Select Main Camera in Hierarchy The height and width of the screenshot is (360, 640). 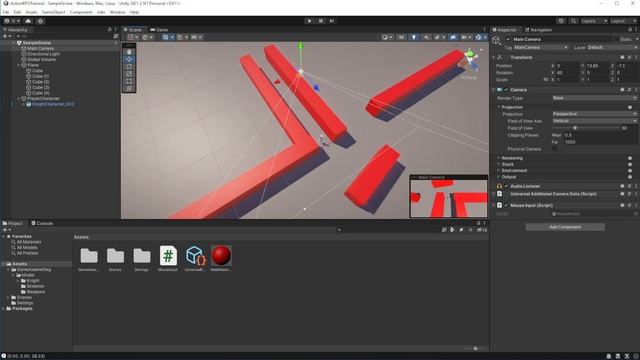(40, 48)
